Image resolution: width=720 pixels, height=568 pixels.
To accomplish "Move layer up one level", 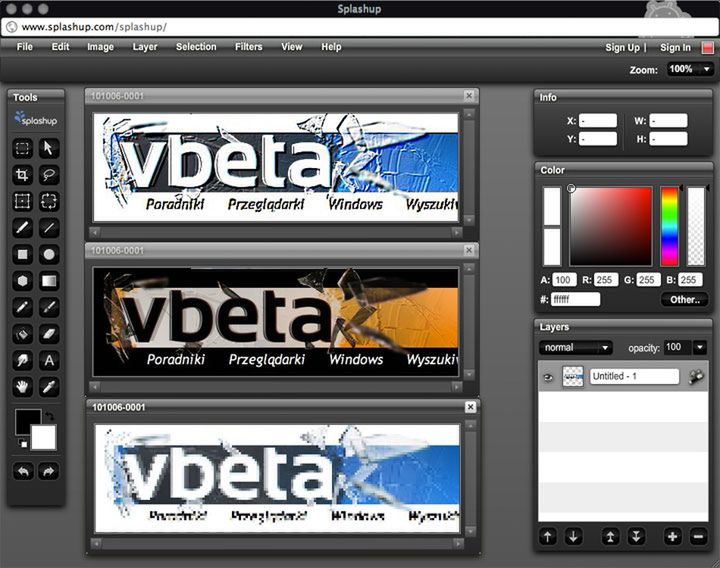I will (547, 536).
